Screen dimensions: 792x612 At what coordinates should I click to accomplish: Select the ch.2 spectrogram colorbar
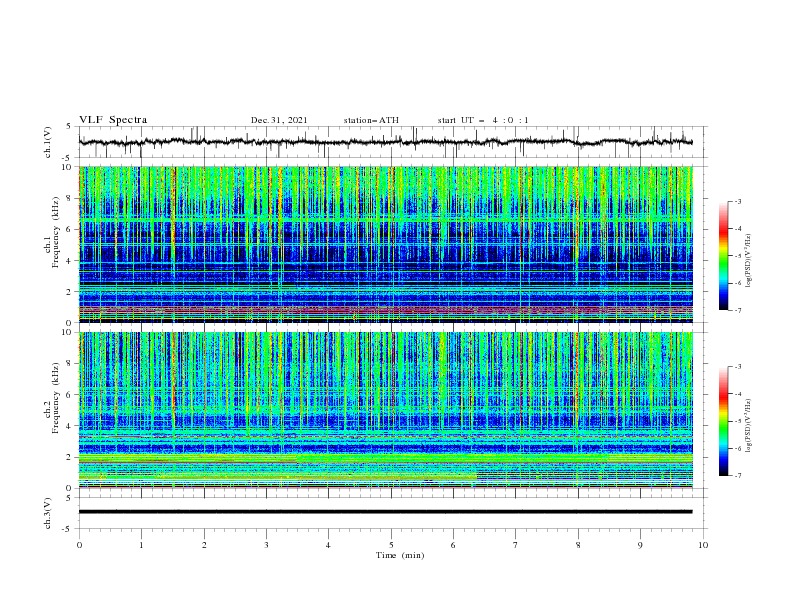[x=723, y=421]
